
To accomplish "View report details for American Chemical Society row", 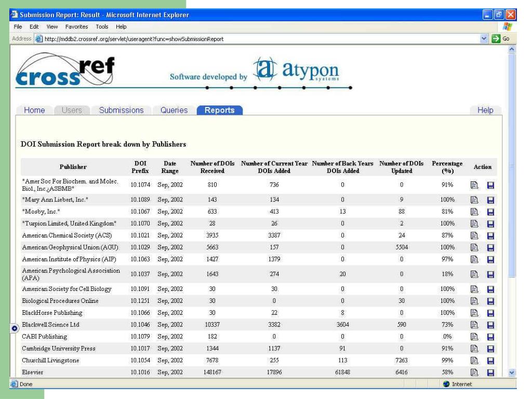I will coord(474,235).
